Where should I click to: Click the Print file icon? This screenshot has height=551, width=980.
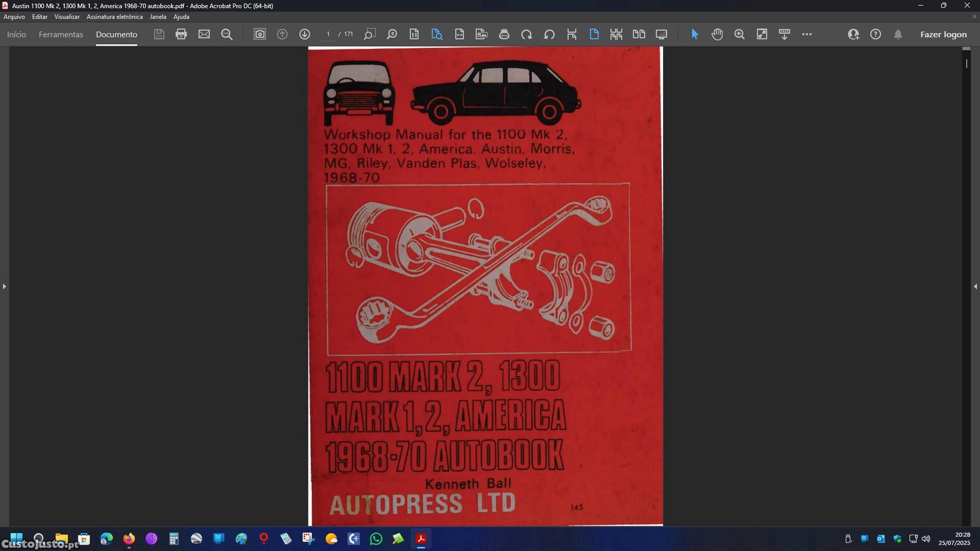coord(181,34)
